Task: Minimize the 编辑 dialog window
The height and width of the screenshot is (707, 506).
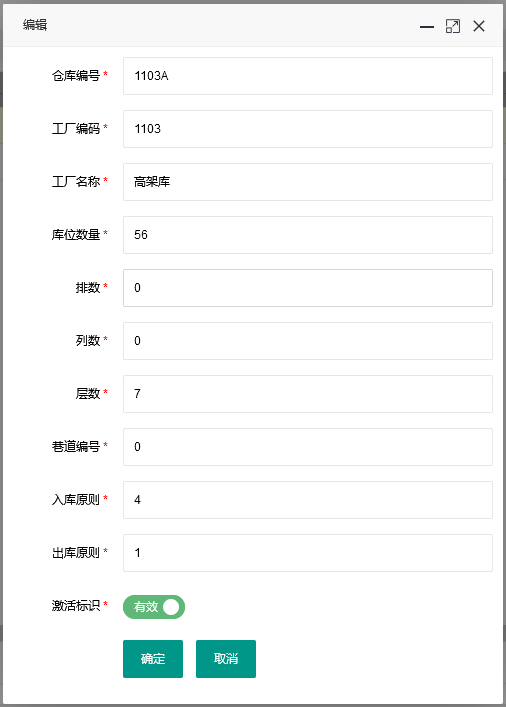Action: 427,27
